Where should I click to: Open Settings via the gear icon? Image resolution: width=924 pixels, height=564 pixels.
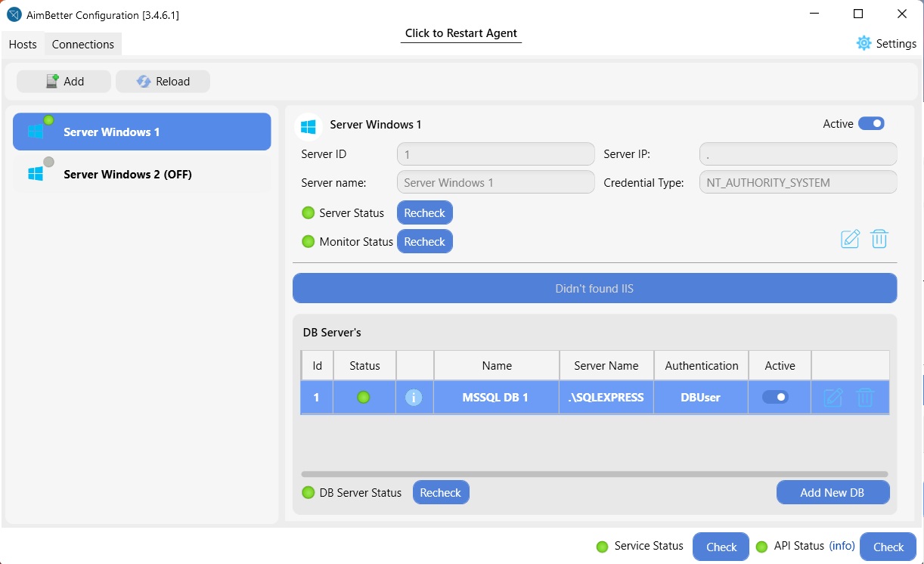864,43
